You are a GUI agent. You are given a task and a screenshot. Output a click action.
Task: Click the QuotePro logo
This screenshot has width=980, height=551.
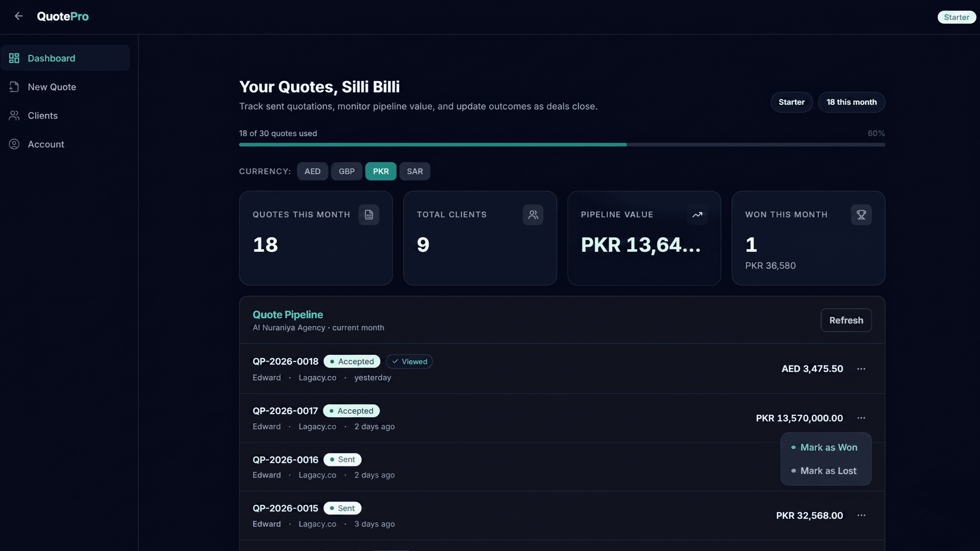[x=63, y=17]
